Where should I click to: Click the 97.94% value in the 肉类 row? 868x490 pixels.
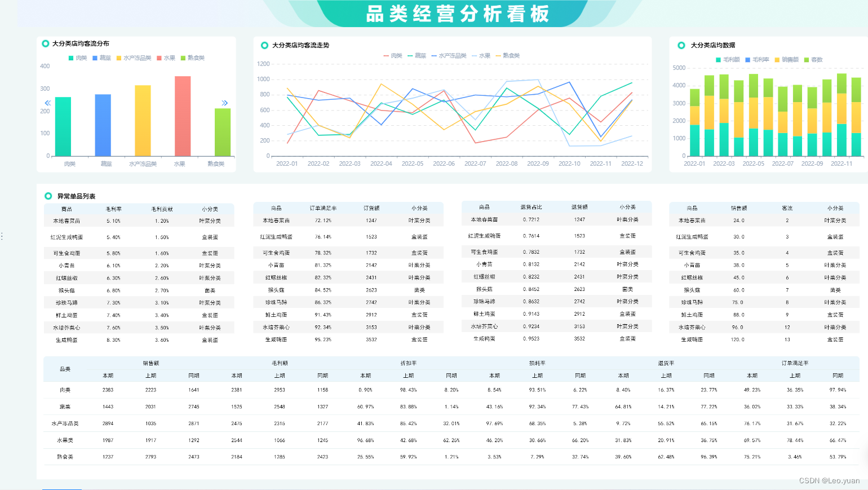838,390
